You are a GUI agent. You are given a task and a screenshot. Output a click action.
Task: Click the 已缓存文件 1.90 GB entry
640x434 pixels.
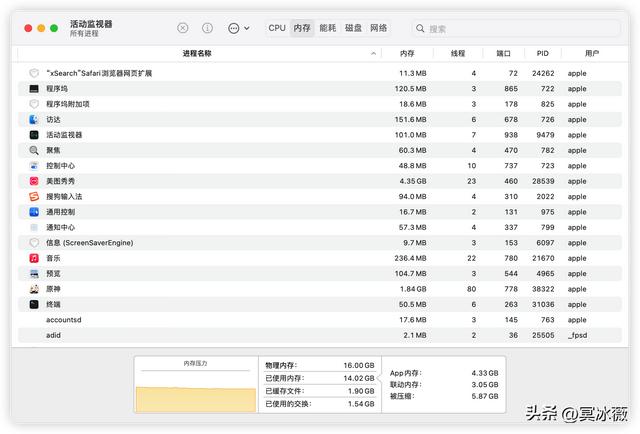[320, 391]
